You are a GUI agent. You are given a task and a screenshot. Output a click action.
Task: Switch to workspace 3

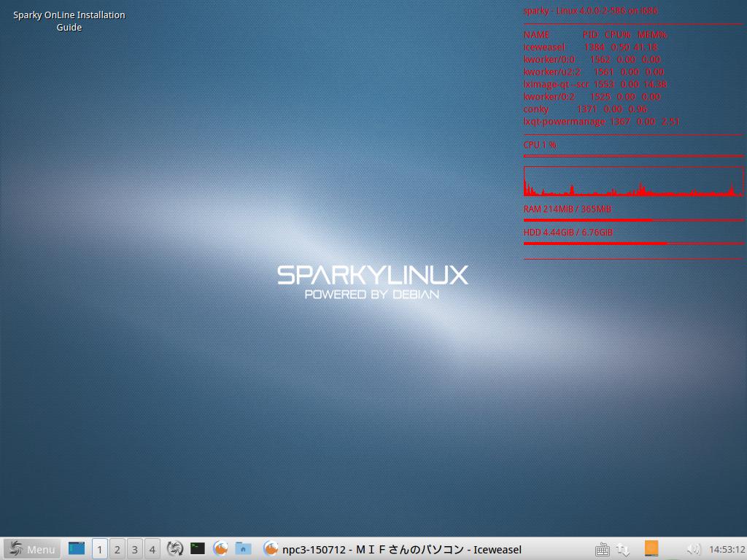(x=135, y=549)
